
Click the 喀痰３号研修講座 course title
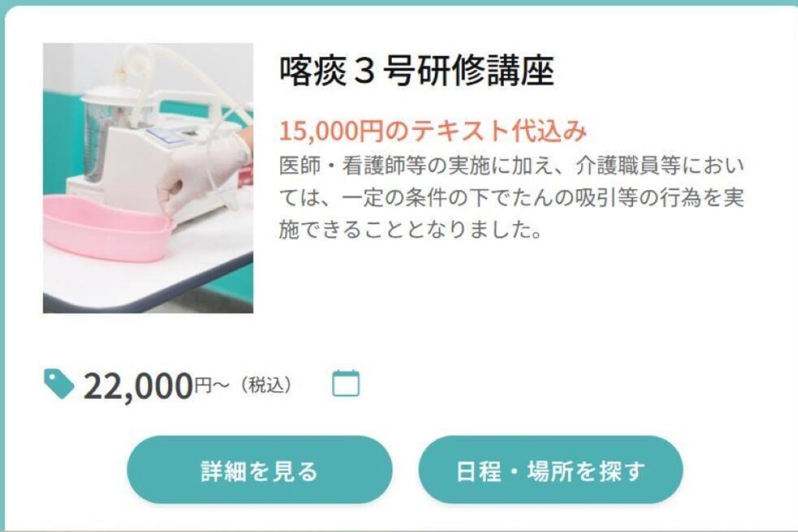click(x=416, y=72)
